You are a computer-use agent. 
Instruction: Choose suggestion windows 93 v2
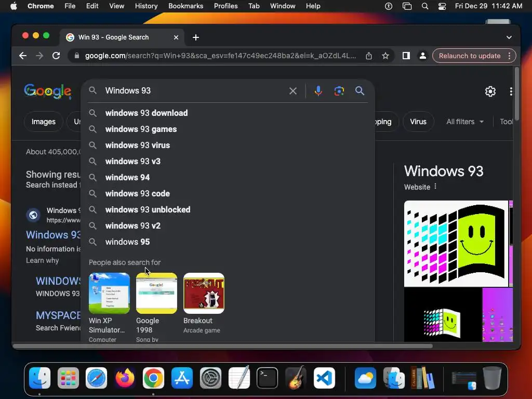228,225
